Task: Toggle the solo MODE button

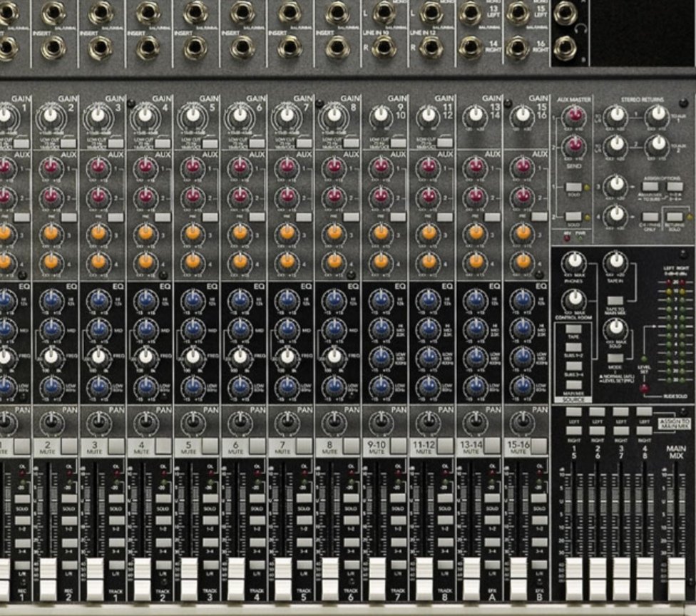Action: tap(615, 358)
